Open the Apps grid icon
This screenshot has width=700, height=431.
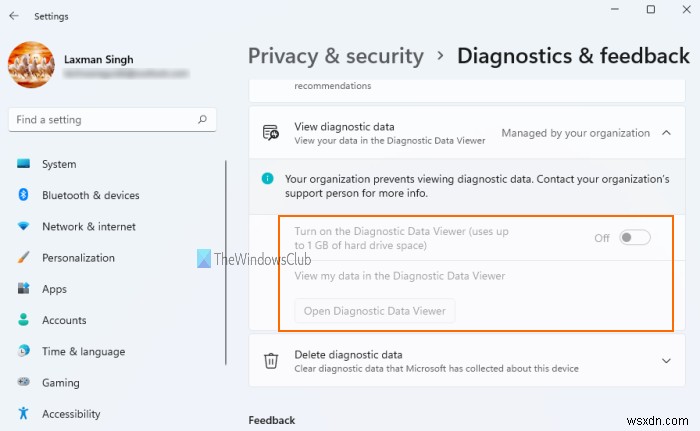23,289
